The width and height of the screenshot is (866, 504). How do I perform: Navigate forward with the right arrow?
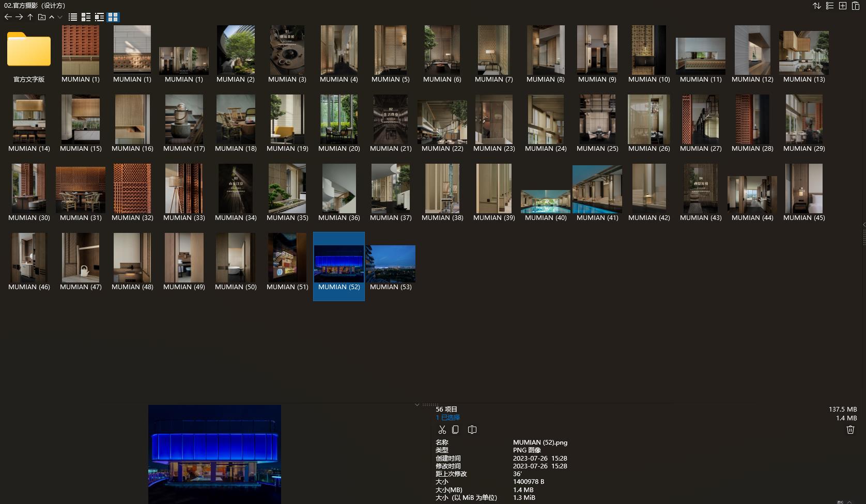coord(19,17)
